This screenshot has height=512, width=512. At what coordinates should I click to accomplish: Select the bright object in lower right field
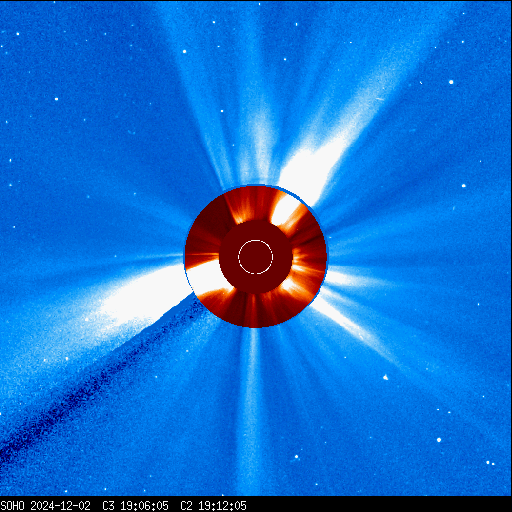coord(386,377)
